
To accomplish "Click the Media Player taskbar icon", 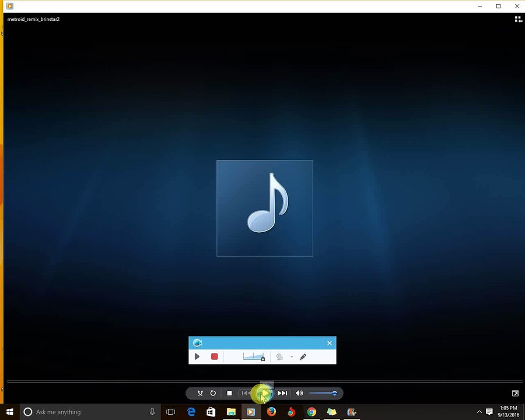I will click(251, 412).
